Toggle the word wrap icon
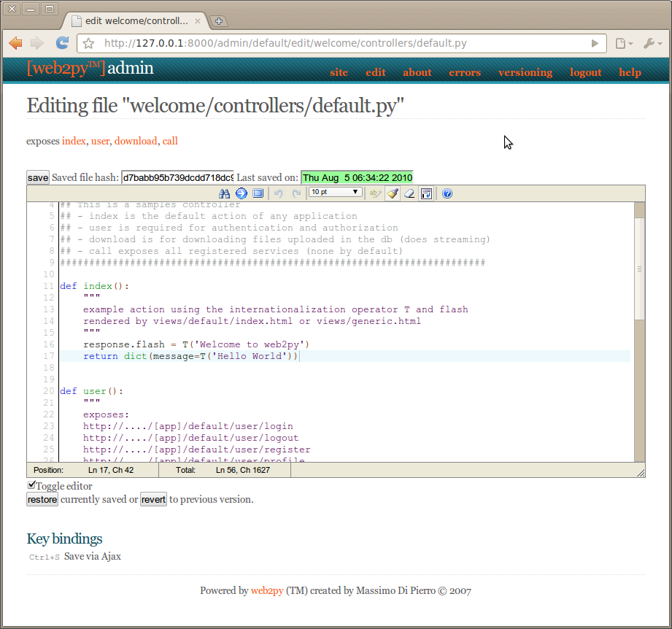This screenshot has height=629, width=672. pos(426,193)
